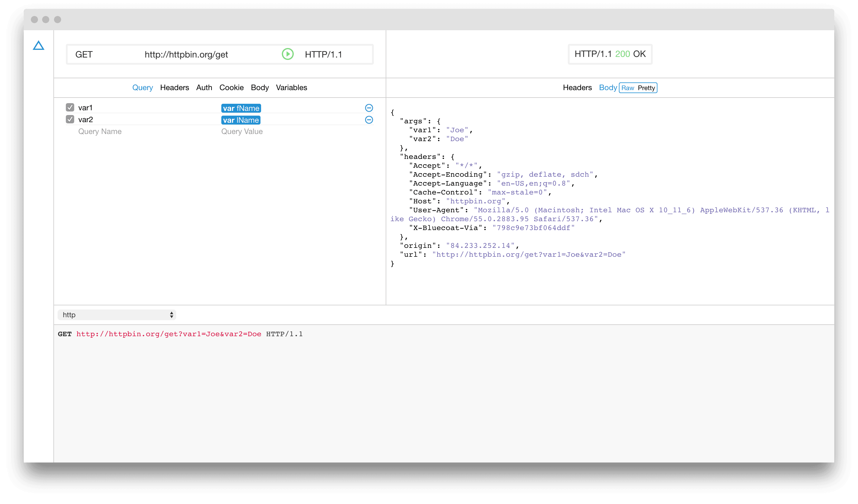
Task: Show response Body tab
Action: click(x=608, y=87)
